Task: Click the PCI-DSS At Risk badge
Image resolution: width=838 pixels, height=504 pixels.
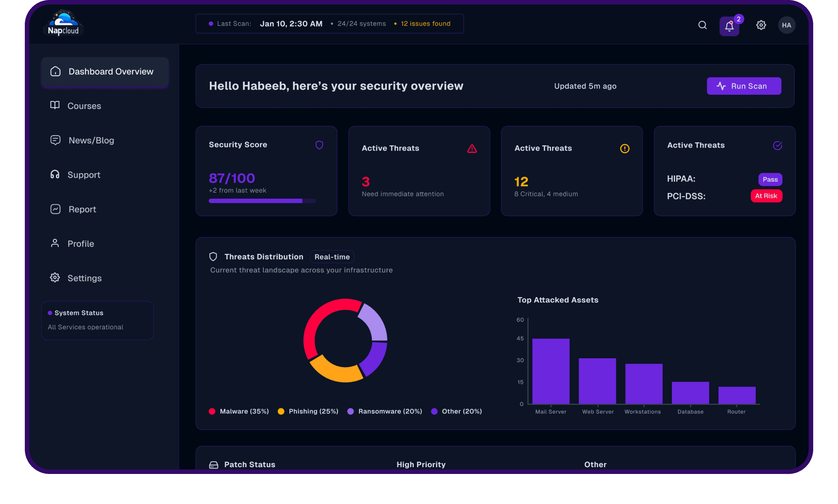Action: click(766, 196)
